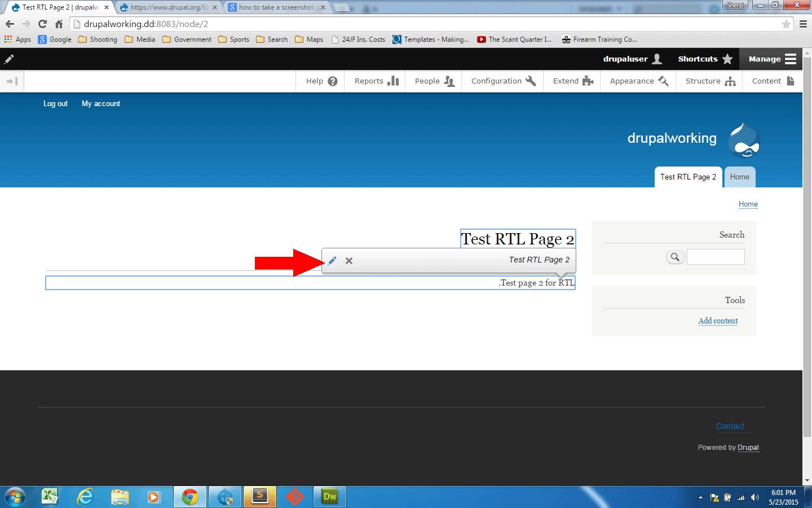Launch Dreamweaver from the taskbar
This screenshot has height=508, width=812.
coord(329,497)
